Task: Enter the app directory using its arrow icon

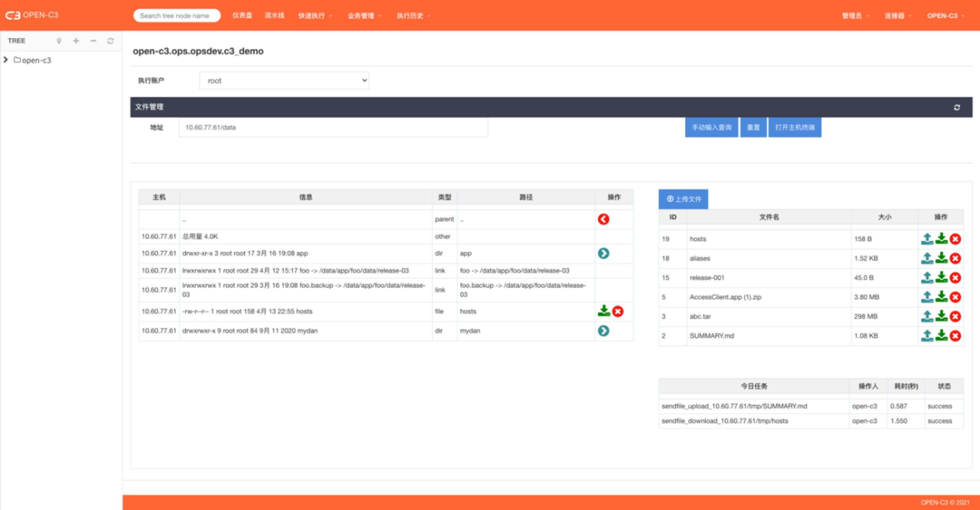Action: [x=603, y=253]
